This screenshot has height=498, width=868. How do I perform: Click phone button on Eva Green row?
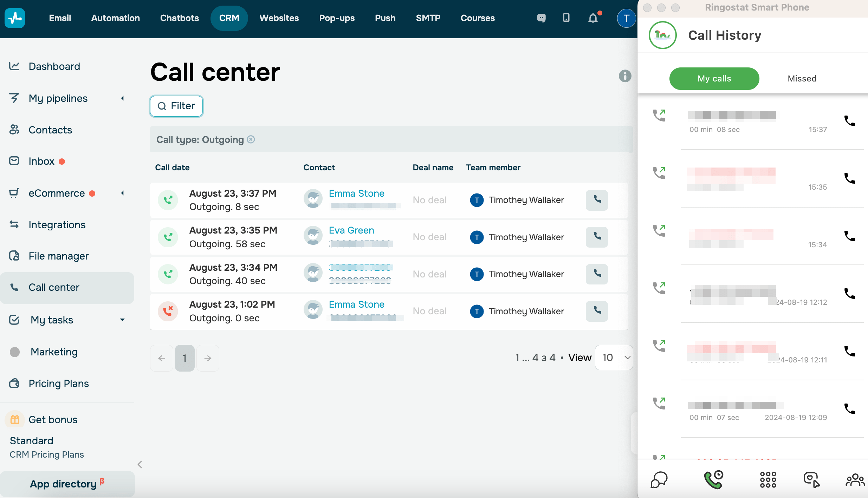pos(597,237)
